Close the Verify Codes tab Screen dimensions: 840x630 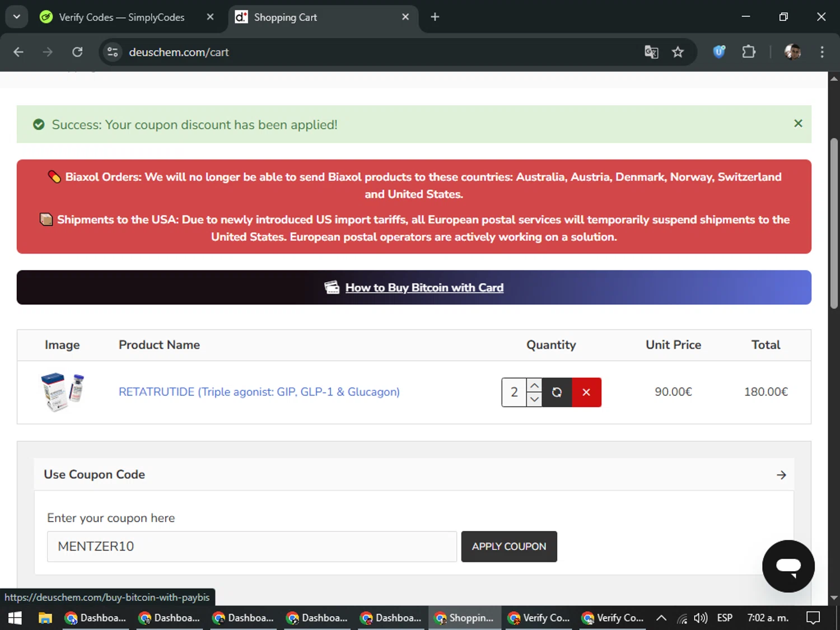[x=210, y=17]
